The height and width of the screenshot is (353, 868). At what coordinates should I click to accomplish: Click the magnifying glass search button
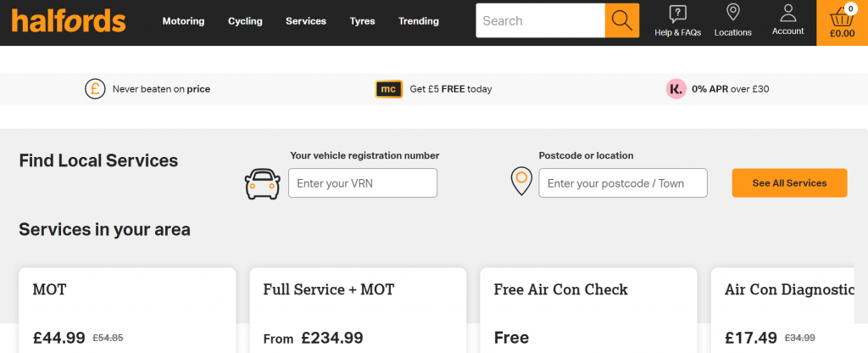click(x=621, y=20)
